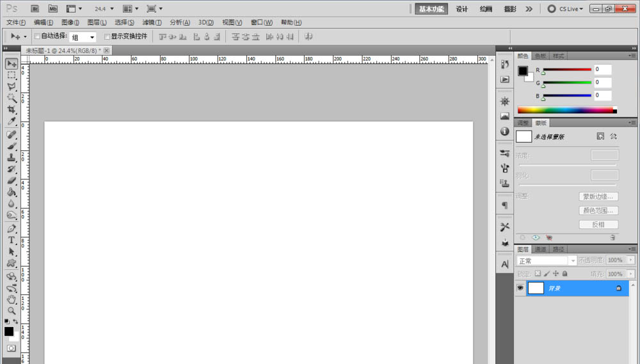Select the Clone Stamp tool
Screen dimensions: 640x364
coord(12,157)
